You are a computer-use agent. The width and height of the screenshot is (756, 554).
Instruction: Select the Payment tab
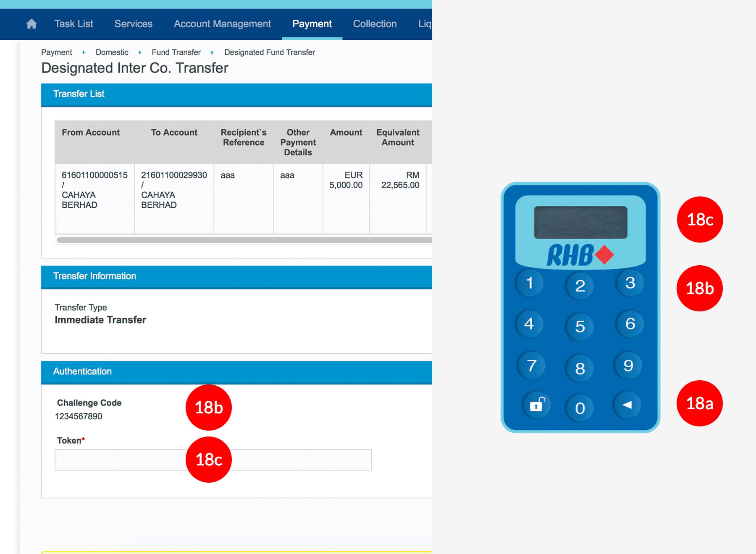312,24
